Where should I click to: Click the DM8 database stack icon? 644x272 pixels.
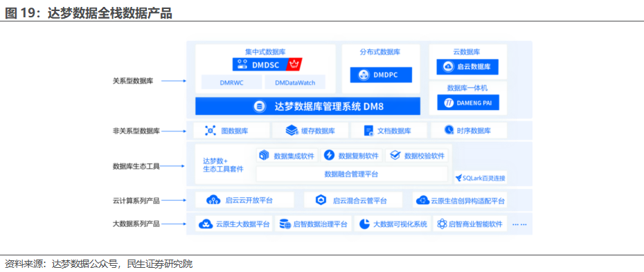click(x=259, y=107)
